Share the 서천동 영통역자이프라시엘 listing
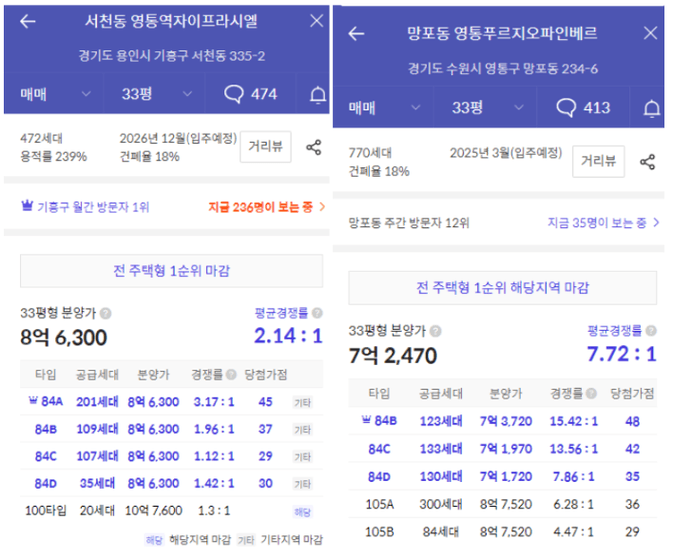 click(x=313, y=147)
